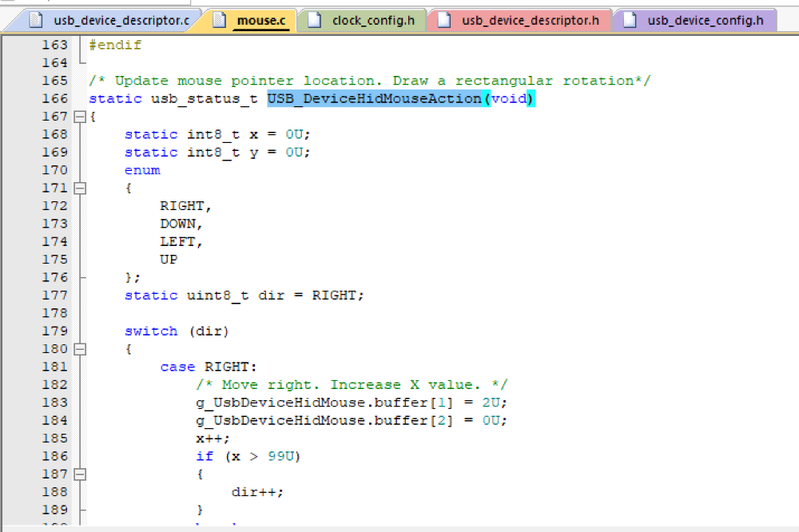799x532 pixels.
Task: Select the mouse.c tab
Action: pos(251,21)
